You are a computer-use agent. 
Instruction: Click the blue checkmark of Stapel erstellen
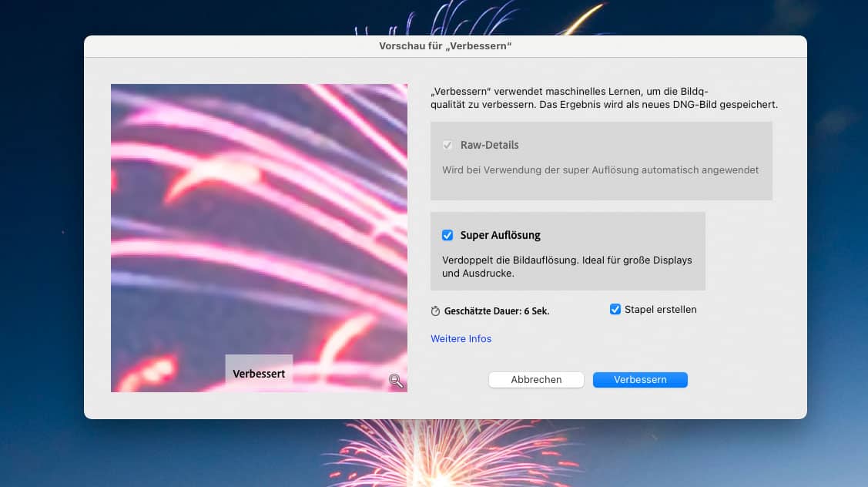[615, 309]
